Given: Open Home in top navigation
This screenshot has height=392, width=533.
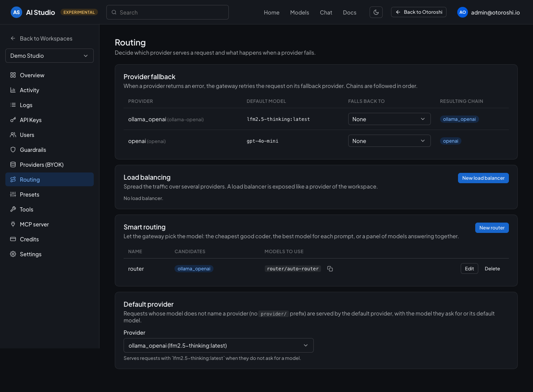Looking at the screenshot, I should [x=272, y=12].
